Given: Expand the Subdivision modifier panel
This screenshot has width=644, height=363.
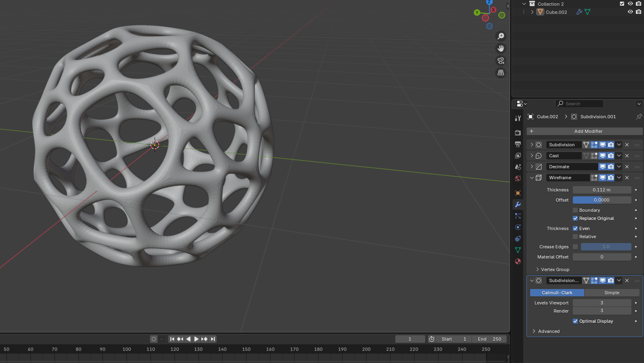Looking at the screenshot, I should click(532, 145).
